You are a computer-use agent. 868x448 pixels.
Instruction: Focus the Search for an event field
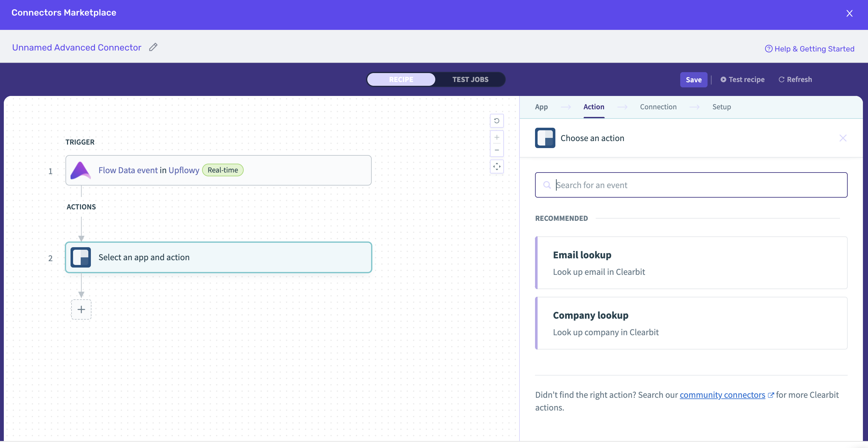691,185
